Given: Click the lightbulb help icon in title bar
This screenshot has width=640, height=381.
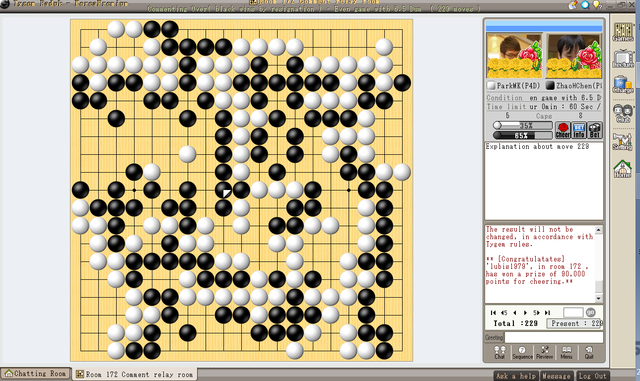Looking at the screenshot, I should [597, 5].
